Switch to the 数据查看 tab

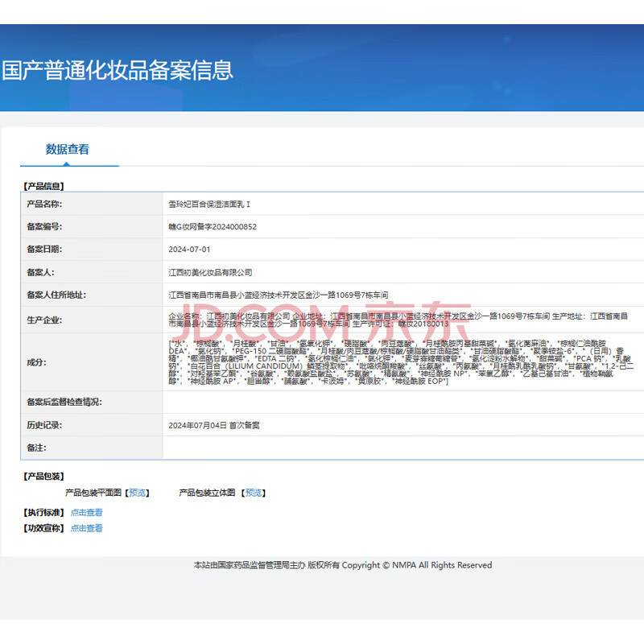(68, 149)
